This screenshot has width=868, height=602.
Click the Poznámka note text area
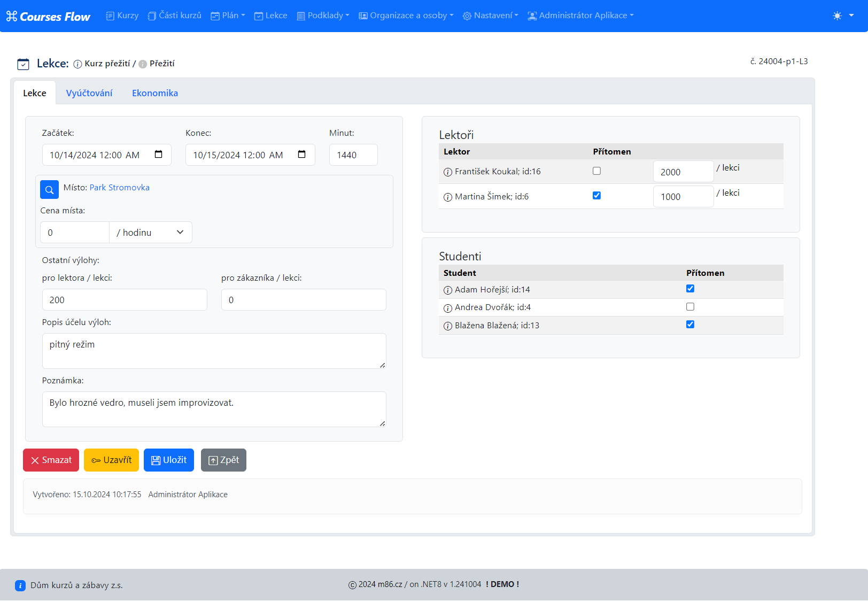tap(214, 409)
